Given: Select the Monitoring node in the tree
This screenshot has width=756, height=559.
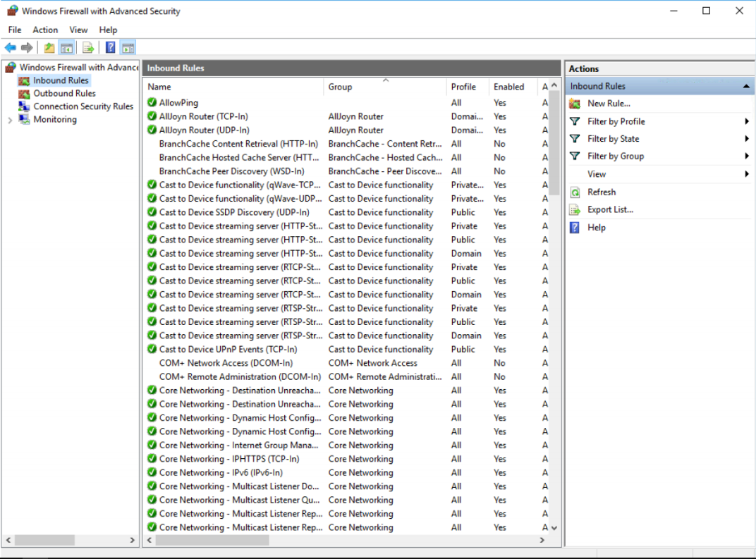Looking at the screenshot, I should (x=55, y=120).
